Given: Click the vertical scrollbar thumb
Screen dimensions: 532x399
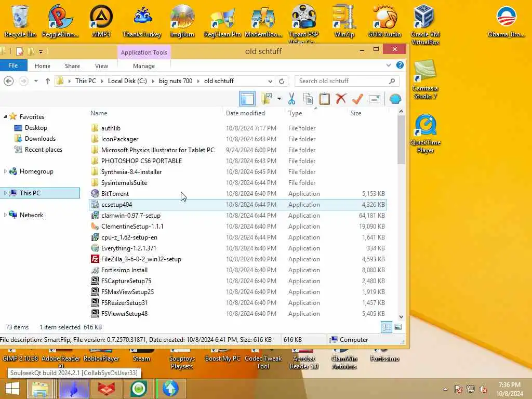Looking at the screenshot, I should pos(402,140).
